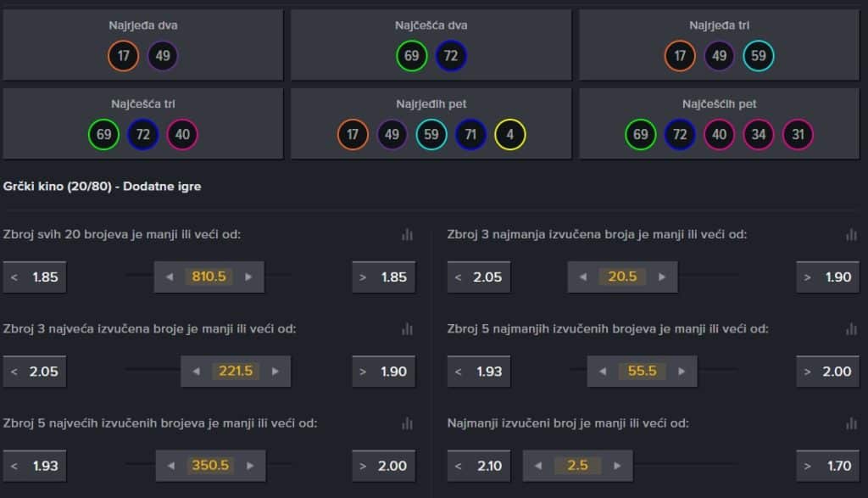
Task: Open stats chart for sum of 20 numbers
Action: 407,234
